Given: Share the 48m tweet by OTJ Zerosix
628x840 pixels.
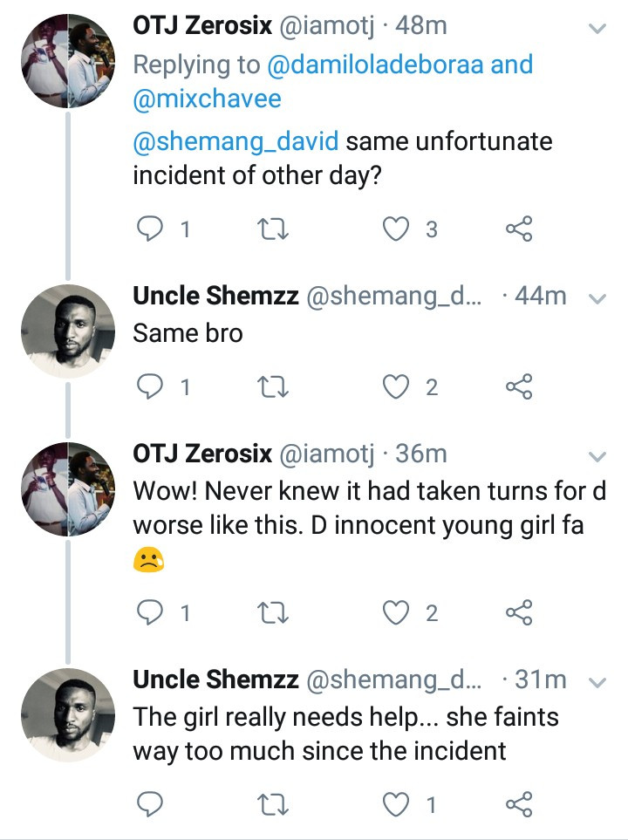Looking at the screenshot, I should [x=519, y=229].
